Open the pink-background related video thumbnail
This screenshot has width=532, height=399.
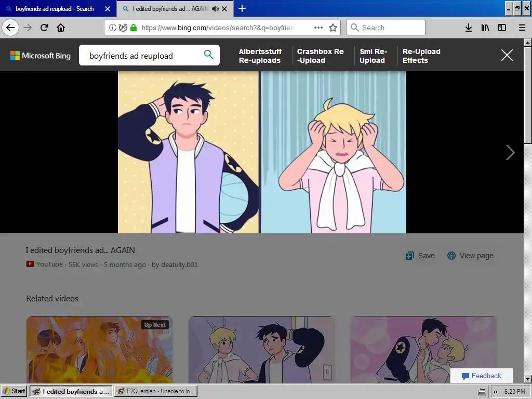[x=423, y=350]
